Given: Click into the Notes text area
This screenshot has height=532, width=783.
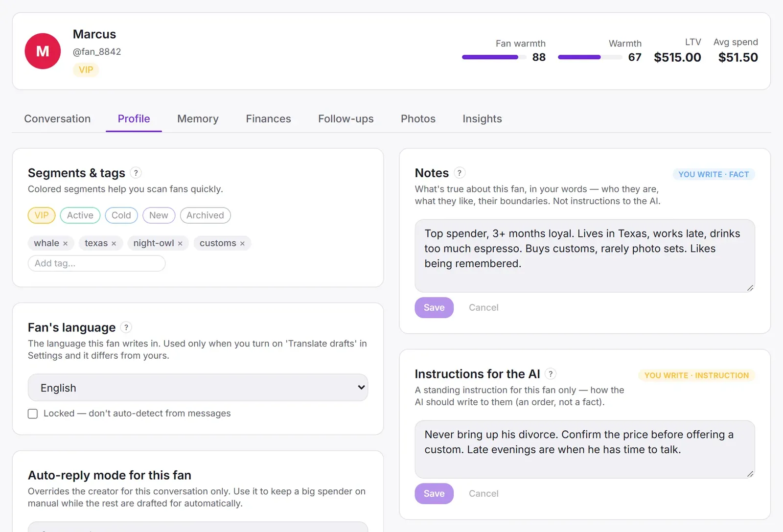Looking at the screenshot, I should pyautogui.click(x=585, y=256).
